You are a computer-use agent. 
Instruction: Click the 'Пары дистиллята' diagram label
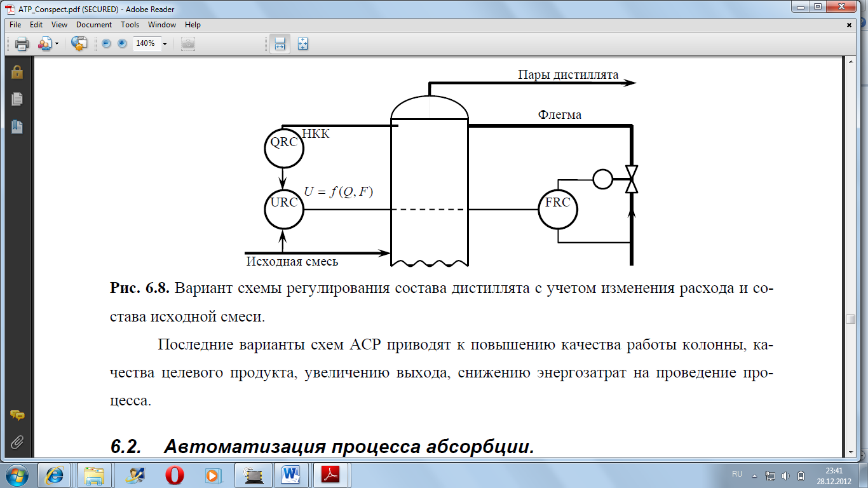pyautogui.click(x=569, y=75)
